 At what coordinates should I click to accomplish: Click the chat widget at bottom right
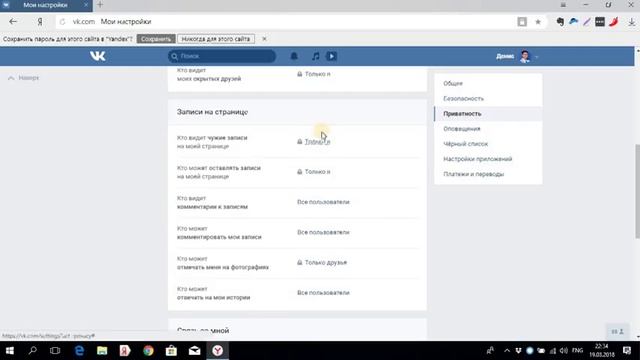click(x=618, y=331)
